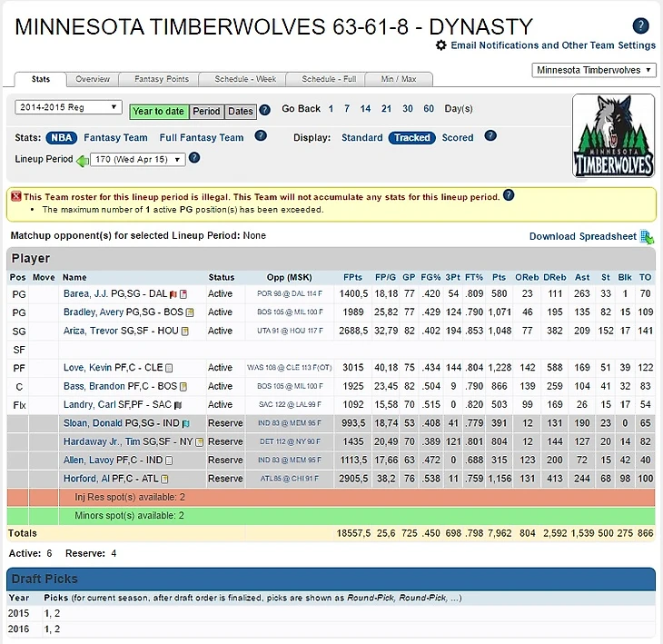Set display to Standard
Screen dimensions: 663x644
coord(362,138)
